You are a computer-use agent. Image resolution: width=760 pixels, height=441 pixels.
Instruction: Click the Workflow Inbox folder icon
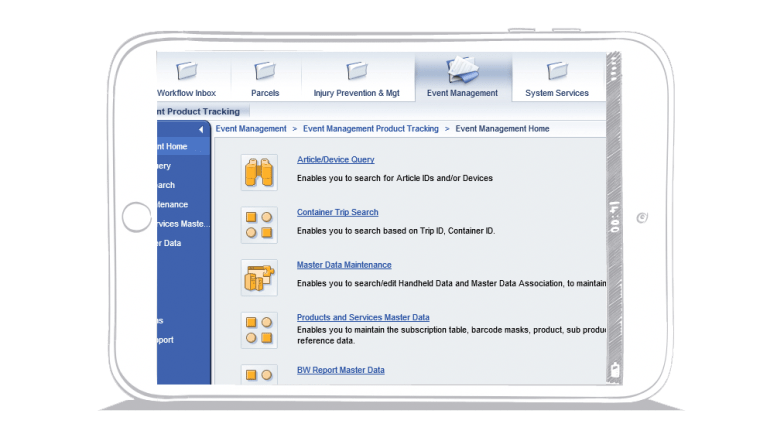tap(186, 71)
